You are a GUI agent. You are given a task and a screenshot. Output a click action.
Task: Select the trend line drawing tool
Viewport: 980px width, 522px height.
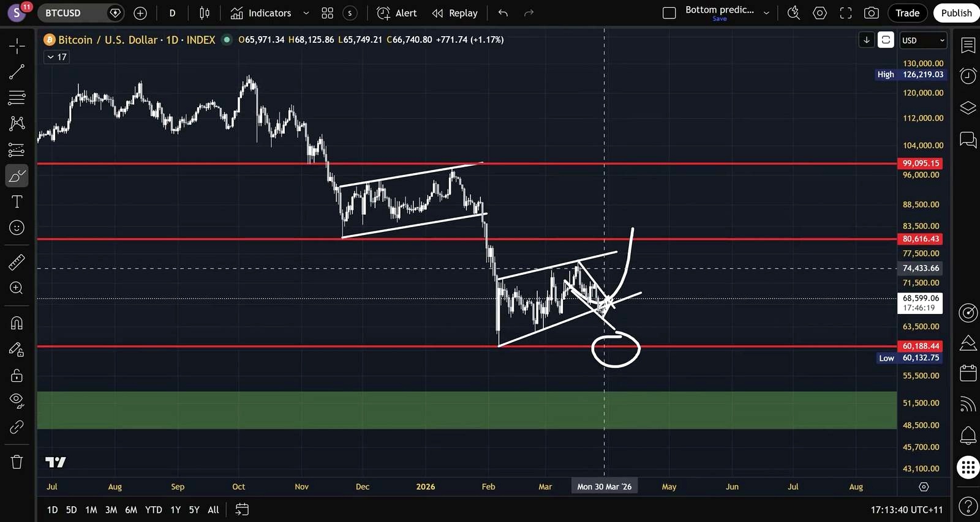point(17,72)
